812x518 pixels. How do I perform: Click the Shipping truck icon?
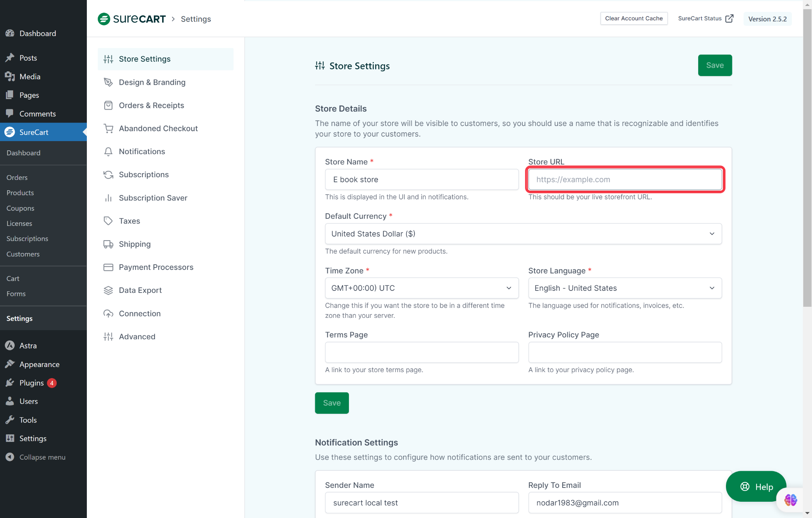click(x=108, y=244)
